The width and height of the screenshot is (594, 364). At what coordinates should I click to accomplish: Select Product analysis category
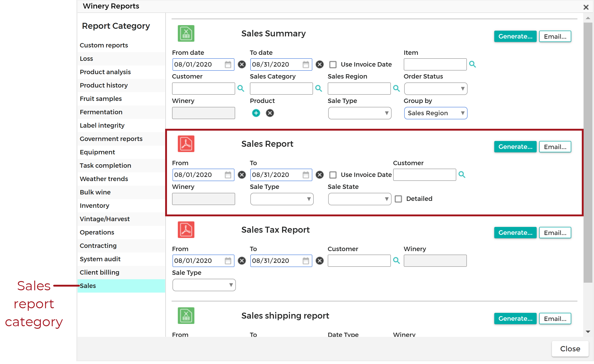point(121,72)
